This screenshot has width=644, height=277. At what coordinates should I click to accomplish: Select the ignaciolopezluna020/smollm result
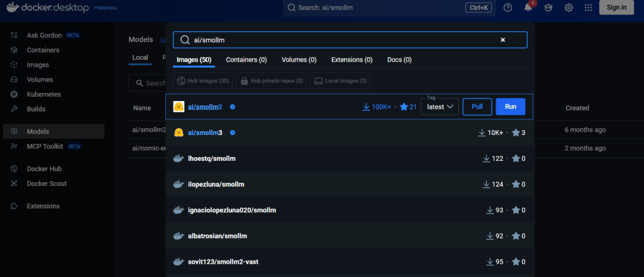(x=350, y=210)
